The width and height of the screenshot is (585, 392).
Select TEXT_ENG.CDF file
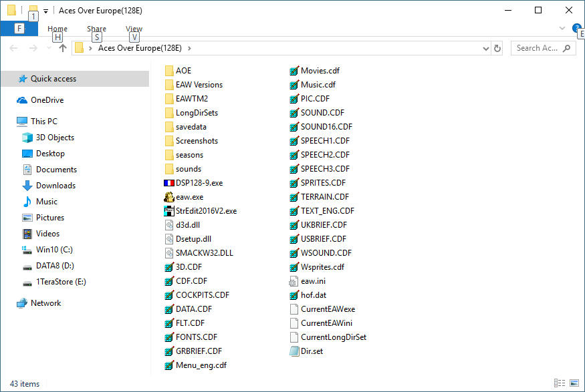click(322, 211)
